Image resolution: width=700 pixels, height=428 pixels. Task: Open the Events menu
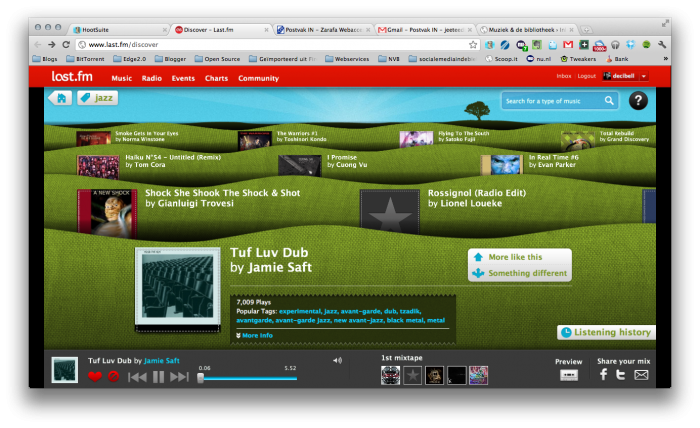coord(183,78)
